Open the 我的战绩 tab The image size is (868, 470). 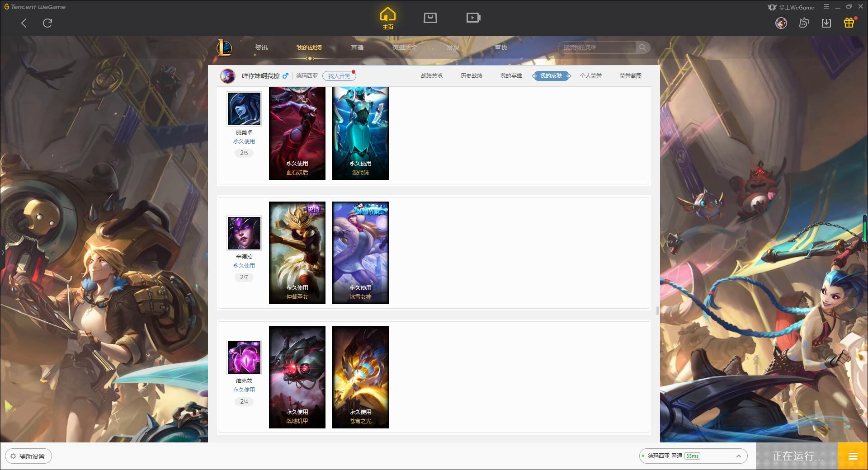pos(309,47)
